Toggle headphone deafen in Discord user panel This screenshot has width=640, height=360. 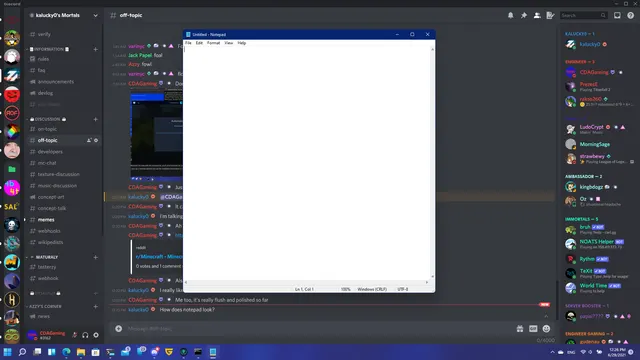coord(85,335)
